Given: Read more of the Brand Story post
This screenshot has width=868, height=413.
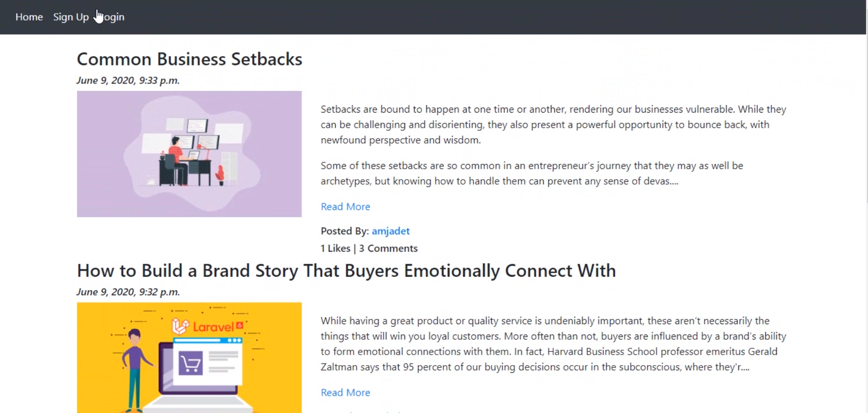Looking at the screenshot, I should click(x=345, y=392).
